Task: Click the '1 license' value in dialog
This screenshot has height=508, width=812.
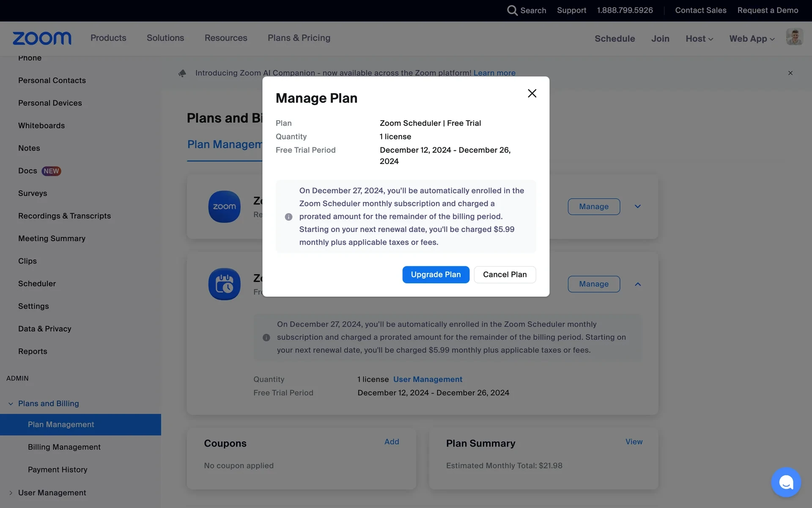Action: point(395,137)
